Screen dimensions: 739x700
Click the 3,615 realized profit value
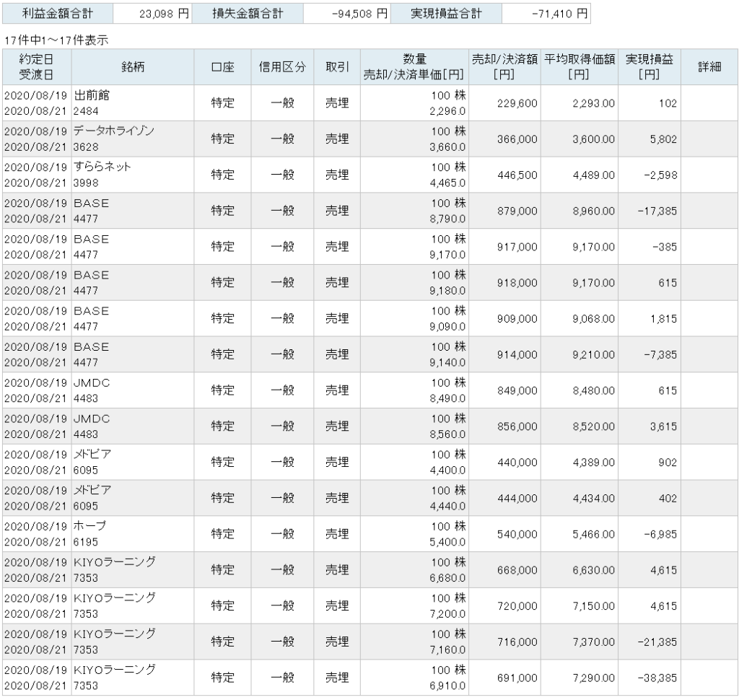click(x=663, y=426)
